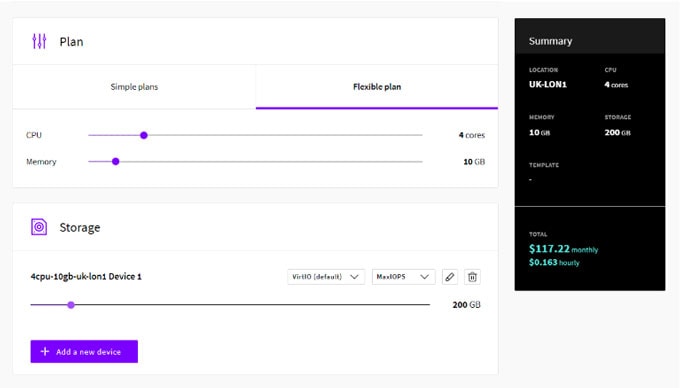
Task: Click the plus icon on Add device button
Action: (x=45, y=352)
